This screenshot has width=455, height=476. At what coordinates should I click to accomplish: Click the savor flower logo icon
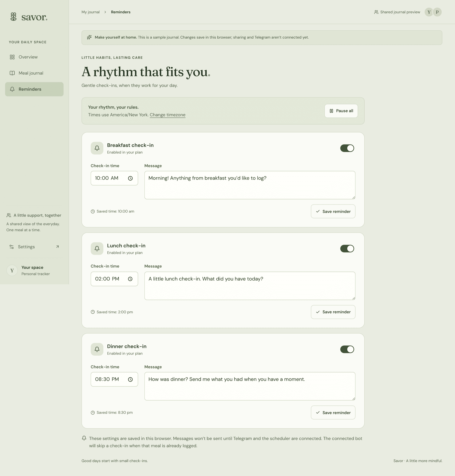click(x=13, y=17)
